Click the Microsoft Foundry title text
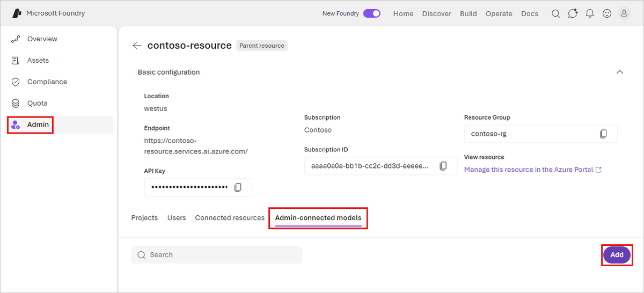This screenshot has width=644, height=293. tap(55, 13)
